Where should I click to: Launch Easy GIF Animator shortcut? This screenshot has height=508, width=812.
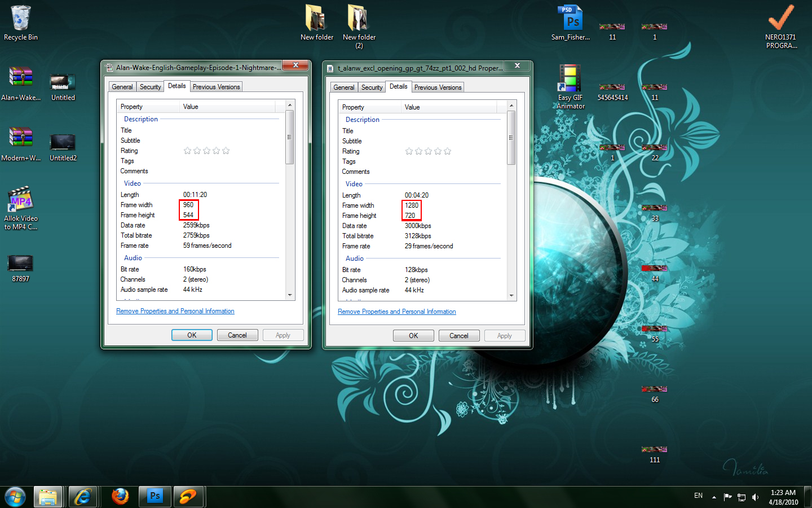click(x=571, y=87)
